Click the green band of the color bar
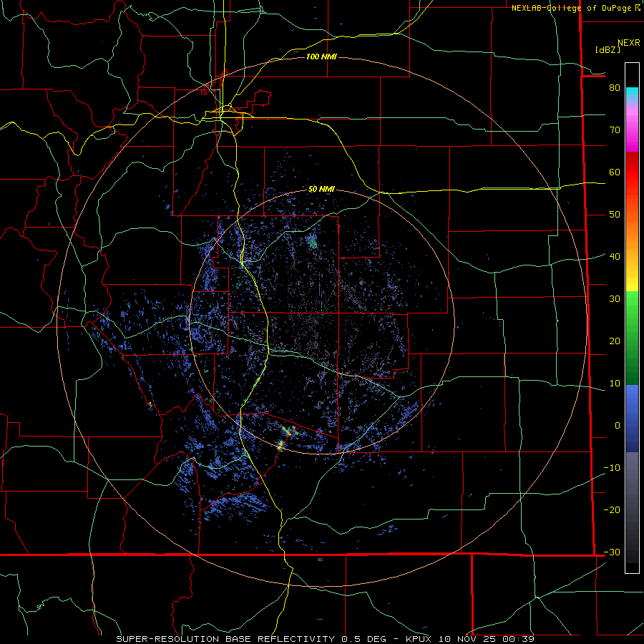This screenshot has width=644, height=644. [632, 337]
